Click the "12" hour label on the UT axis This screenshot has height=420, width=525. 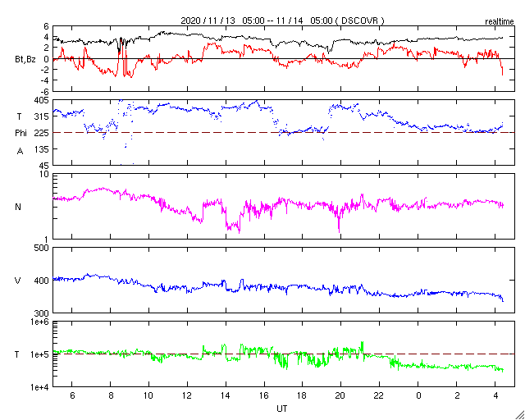pyautogui.click(x=187, y=395)
